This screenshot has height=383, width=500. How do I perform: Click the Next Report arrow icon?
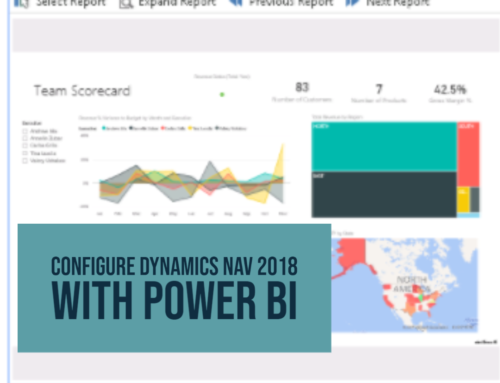[352, 3]
